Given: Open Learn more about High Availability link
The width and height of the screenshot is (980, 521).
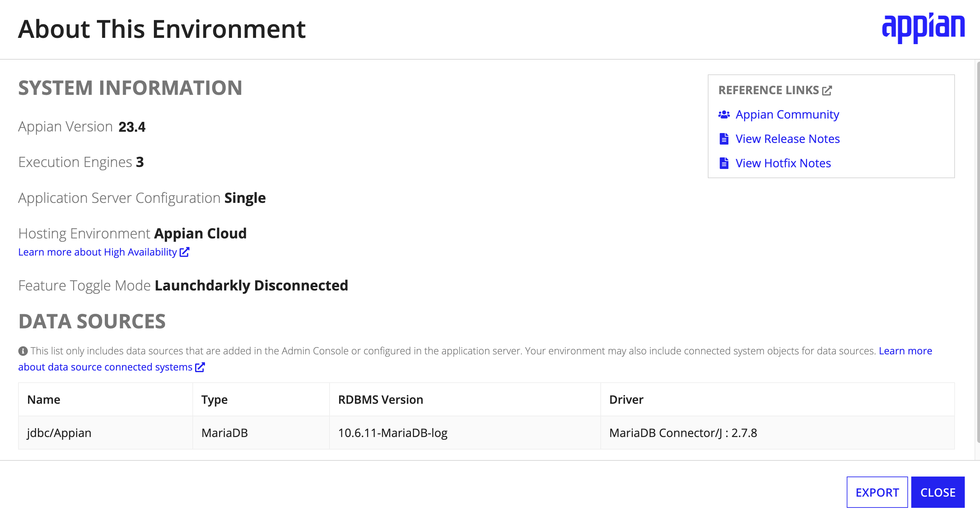Looking at the screenshot, I should (98, 252).
